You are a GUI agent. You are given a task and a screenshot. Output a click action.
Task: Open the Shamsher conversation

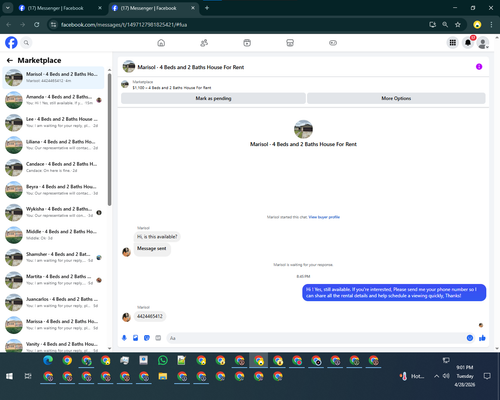pos(53,257)
